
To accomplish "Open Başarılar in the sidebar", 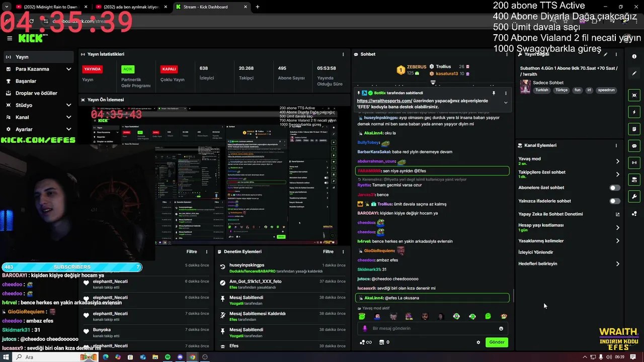I will pyautogui.click(x=38, y=81).
